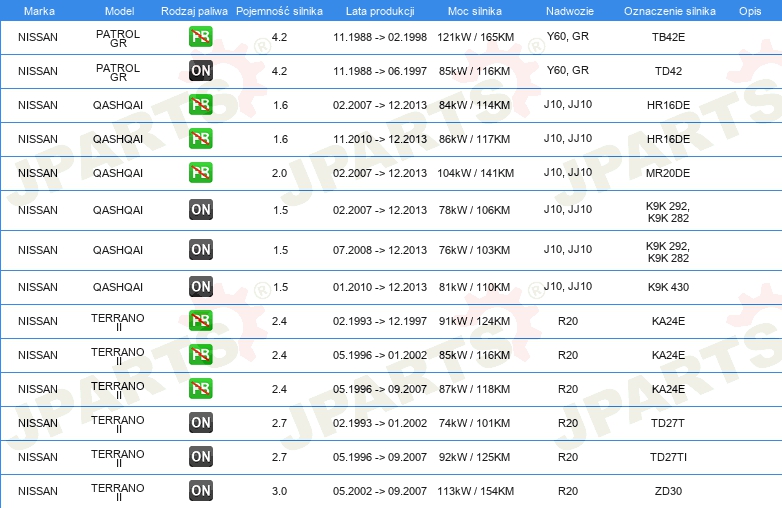Select the ON diesel icon in the TD27T row
Viewport: 782px width, 508px height.
(x=200, y=422)
